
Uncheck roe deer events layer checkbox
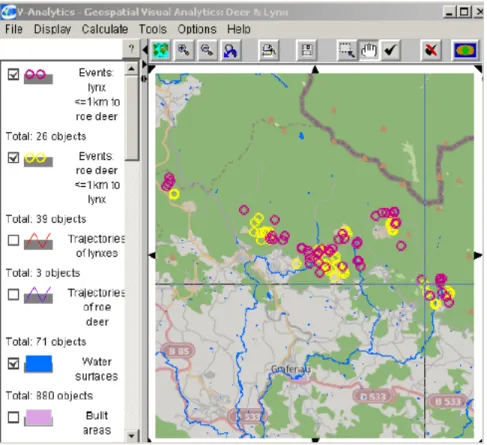(13, 157)
